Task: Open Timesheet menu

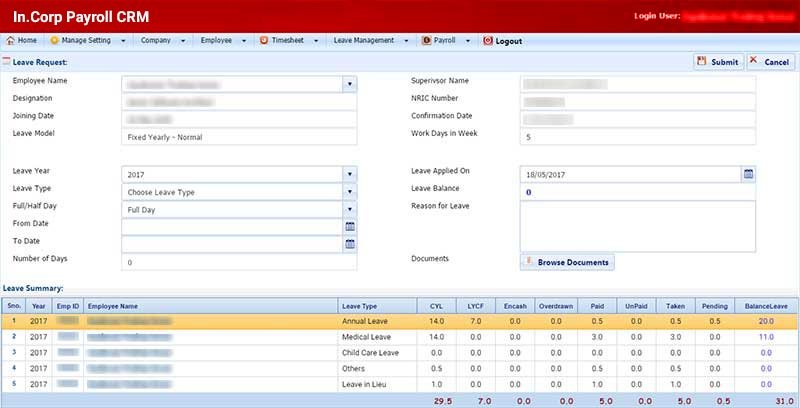Action: [x=287, y=40]
